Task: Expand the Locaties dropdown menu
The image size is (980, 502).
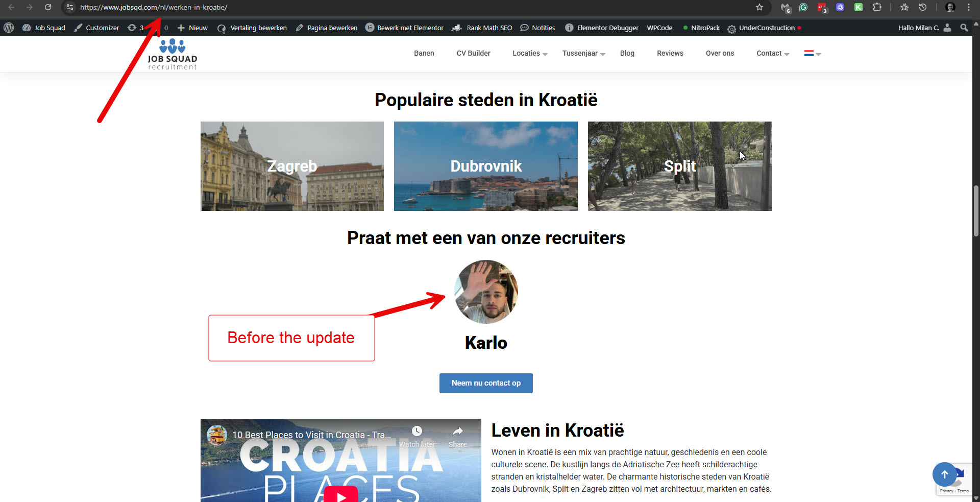Action: 530,53
